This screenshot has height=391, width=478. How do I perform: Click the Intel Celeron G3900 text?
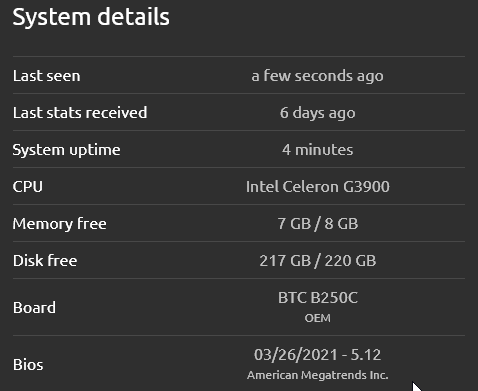[x=317, y=187]
